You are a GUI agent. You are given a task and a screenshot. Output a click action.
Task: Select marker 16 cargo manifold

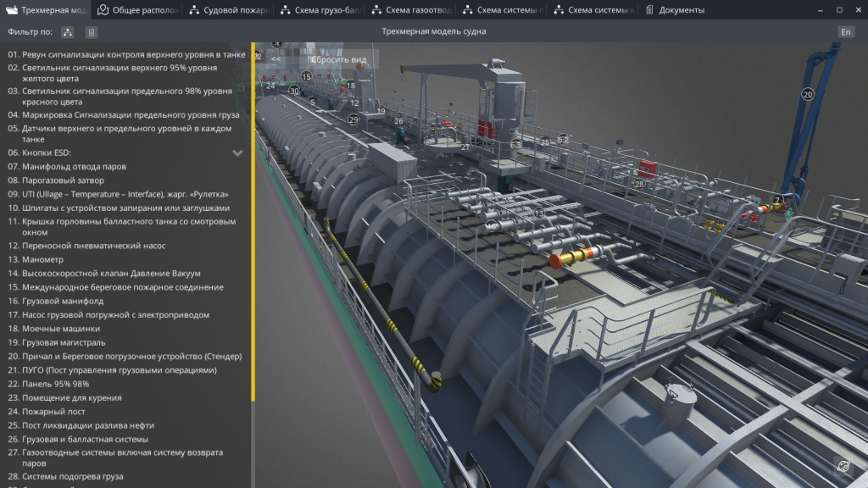point(491,225)
